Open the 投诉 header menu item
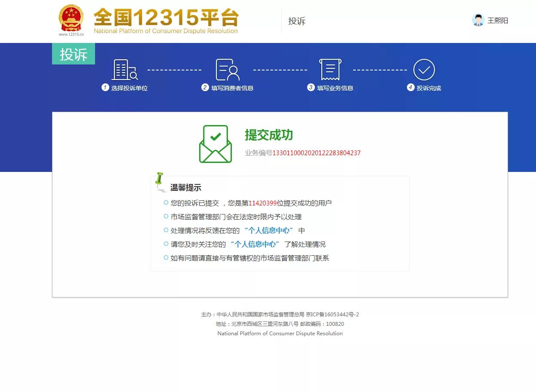The height and width of the screenshot is (392, 536). [296, 21]
